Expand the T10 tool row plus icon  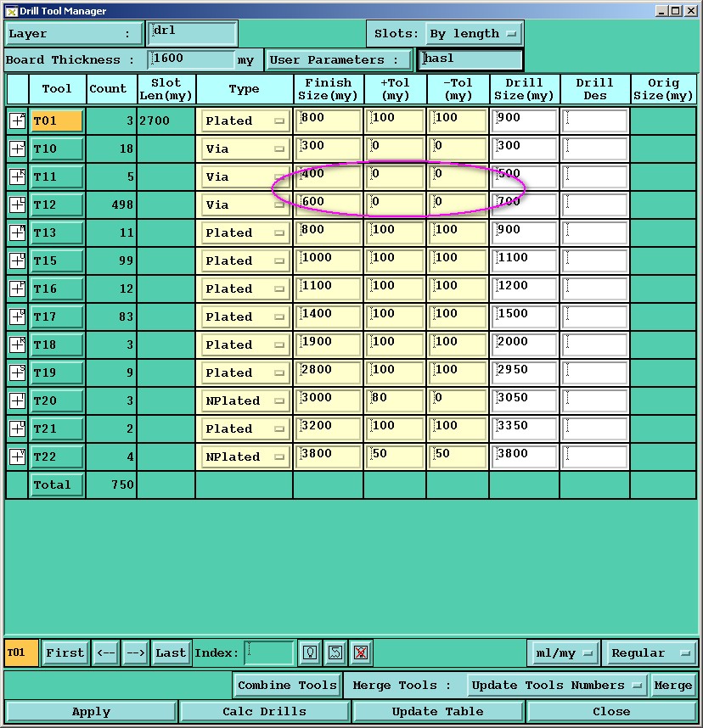pyautogui.click(x=17, y=148)
